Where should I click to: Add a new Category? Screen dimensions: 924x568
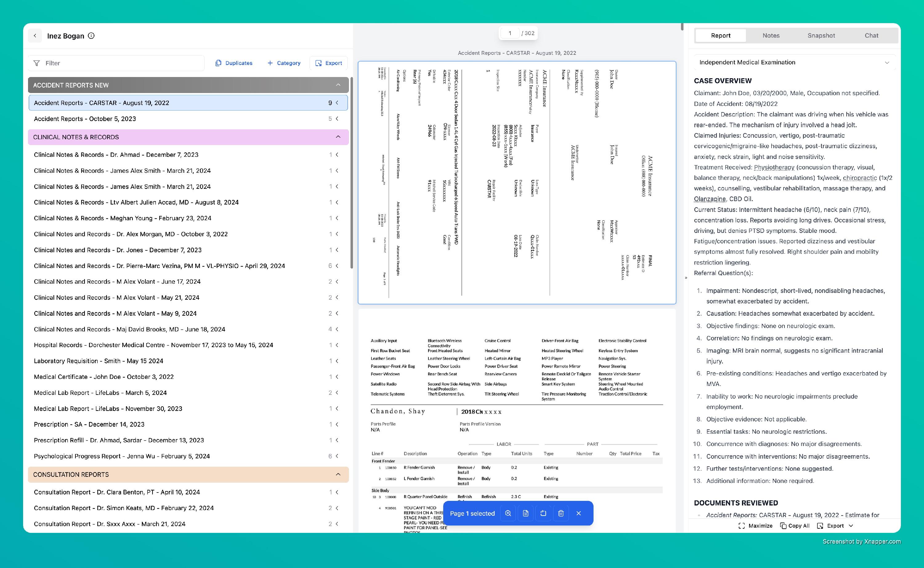coord(284,63)
